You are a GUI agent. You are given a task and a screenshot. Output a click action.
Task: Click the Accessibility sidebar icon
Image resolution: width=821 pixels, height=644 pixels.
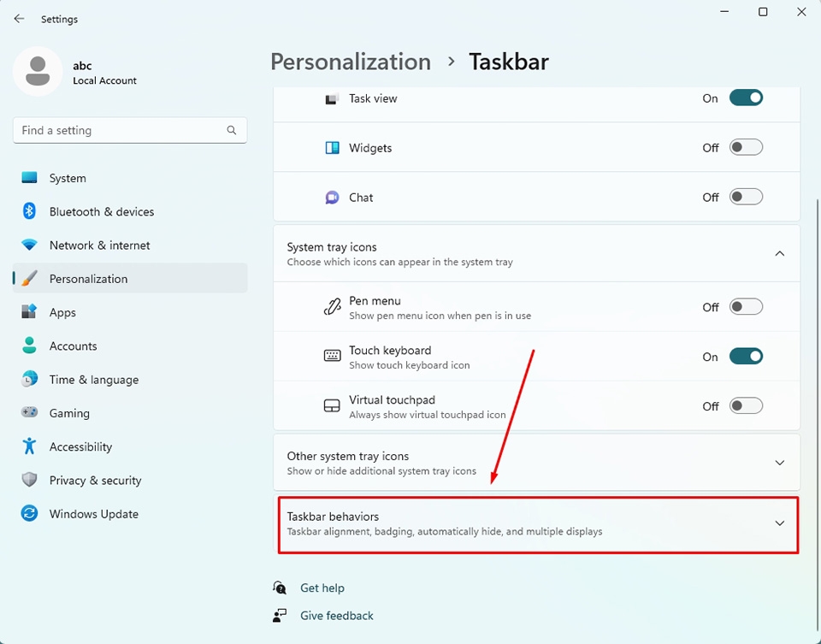(x=30, y=446)
